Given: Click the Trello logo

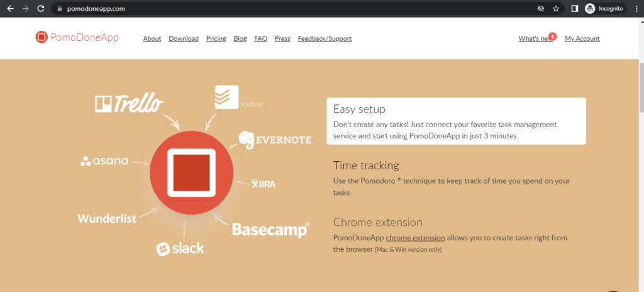Looking at the screenshot, I should tap(129, 103).
